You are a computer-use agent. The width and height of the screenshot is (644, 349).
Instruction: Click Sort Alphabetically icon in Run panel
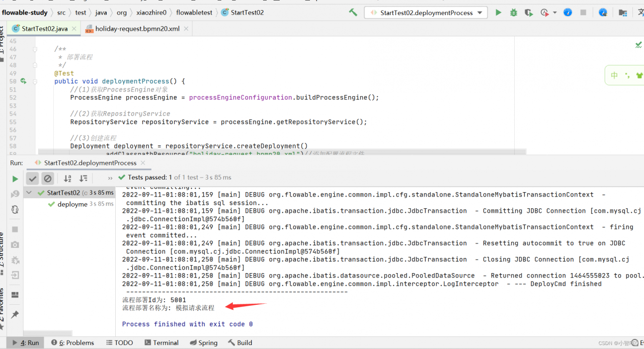point(67,178)
